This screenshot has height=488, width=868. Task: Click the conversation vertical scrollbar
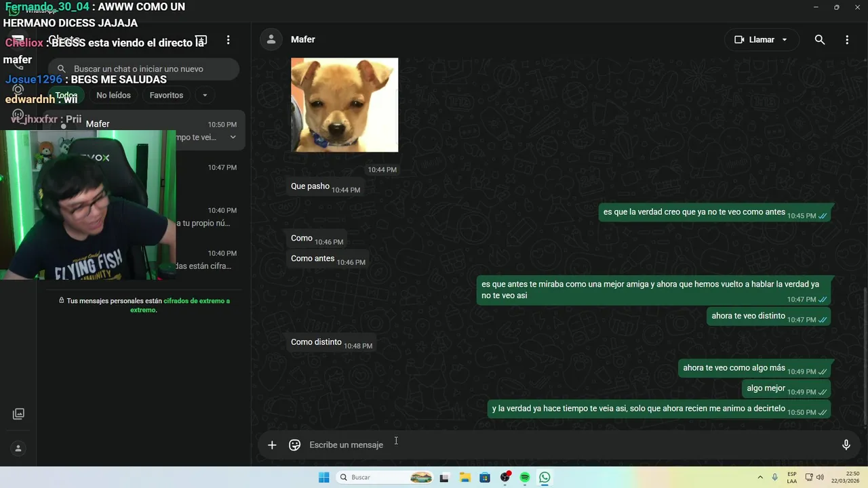(865, 356)
